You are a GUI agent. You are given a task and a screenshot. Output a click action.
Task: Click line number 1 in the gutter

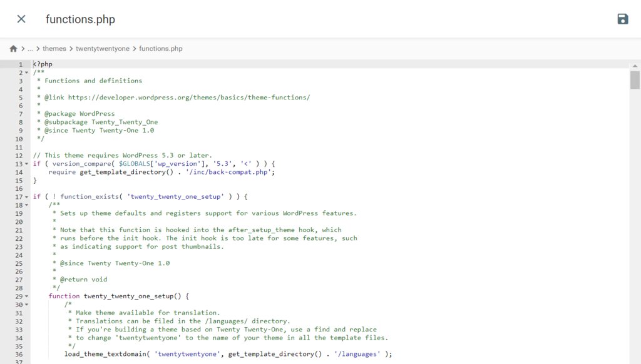tap(21, 64)
